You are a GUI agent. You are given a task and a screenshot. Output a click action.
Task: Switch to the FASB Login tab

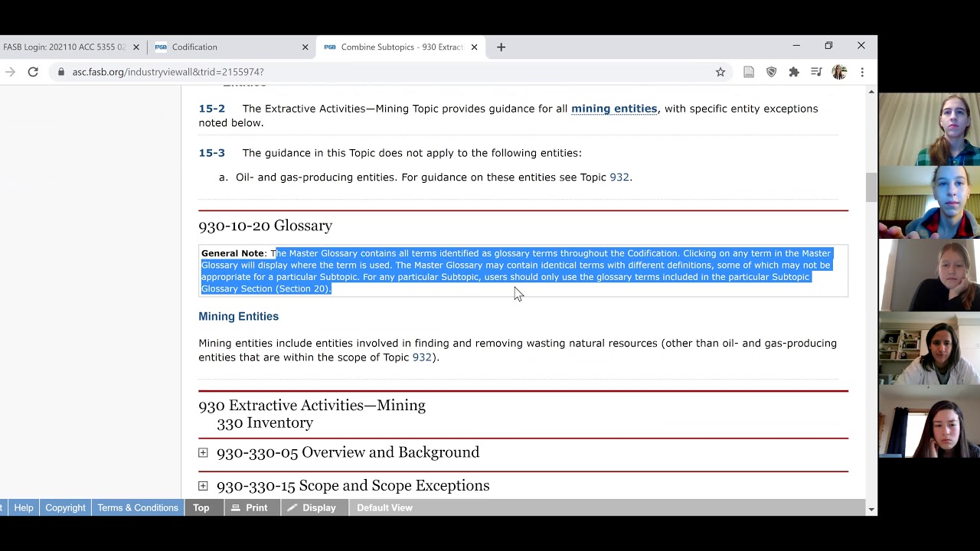pyautogui.click(x=65, y=47)
